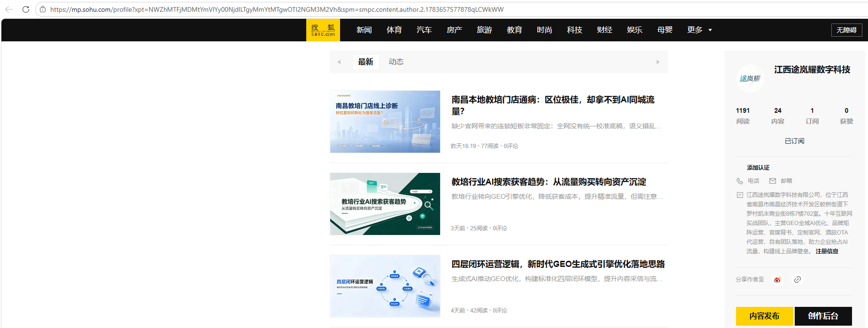Click the lock icon beside the URL
This screenshot has width=868, height=328.
point(43,9)
